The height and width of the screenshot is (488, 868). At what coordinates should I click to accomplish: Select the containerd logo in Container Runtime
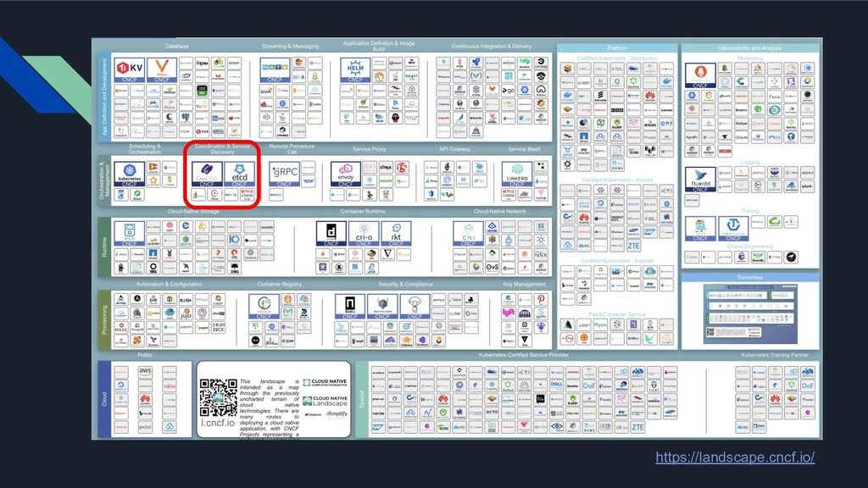[331, 233]
